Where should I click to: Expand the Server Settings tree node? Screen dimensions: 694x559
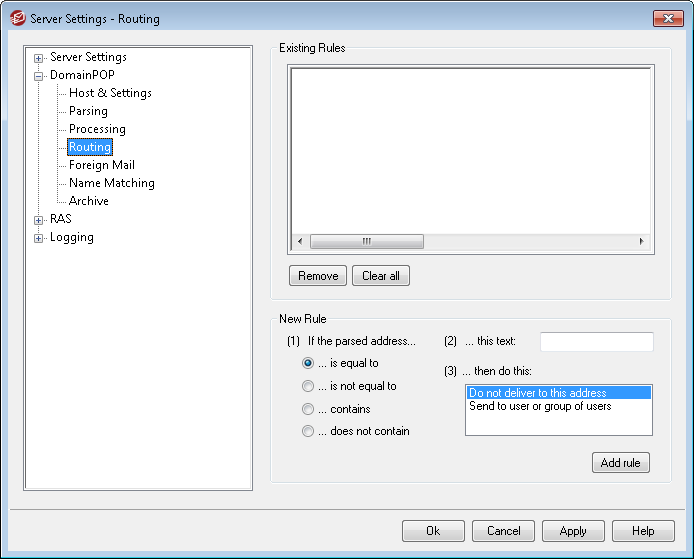[39, 58]
